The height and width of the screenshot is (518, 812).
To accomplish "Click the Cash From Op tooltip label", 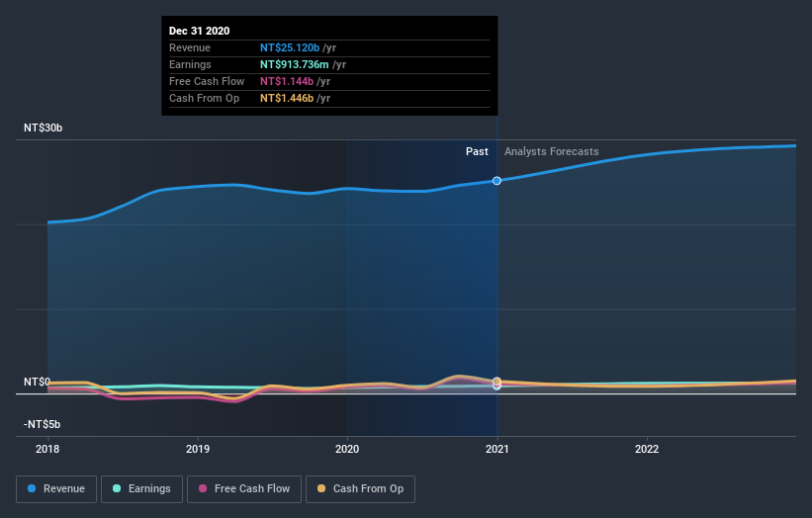I will click(x=204, y=98).
